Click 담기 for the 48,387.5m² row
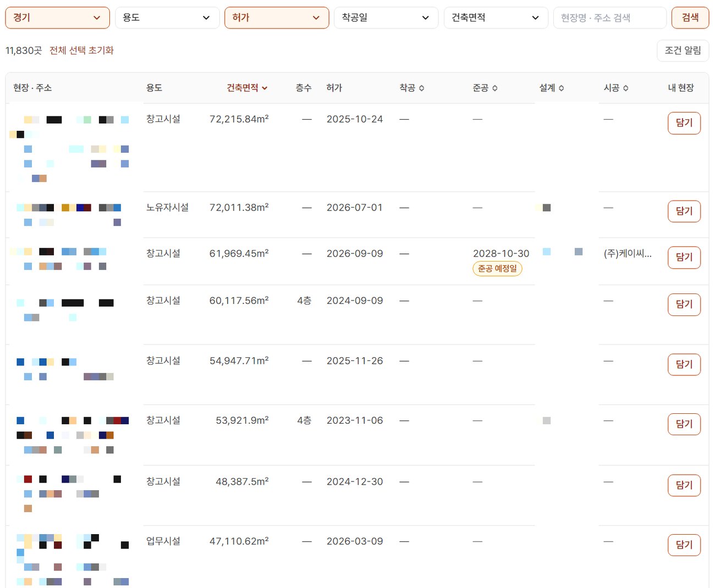This screenshot has width=715, height=588. 684,485
